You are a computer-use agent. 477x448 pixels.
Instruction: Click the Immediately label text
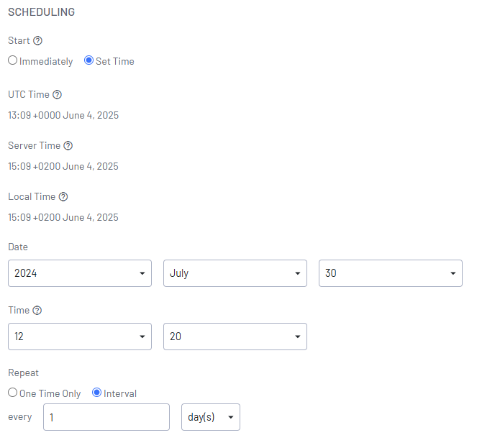(46, 62)
